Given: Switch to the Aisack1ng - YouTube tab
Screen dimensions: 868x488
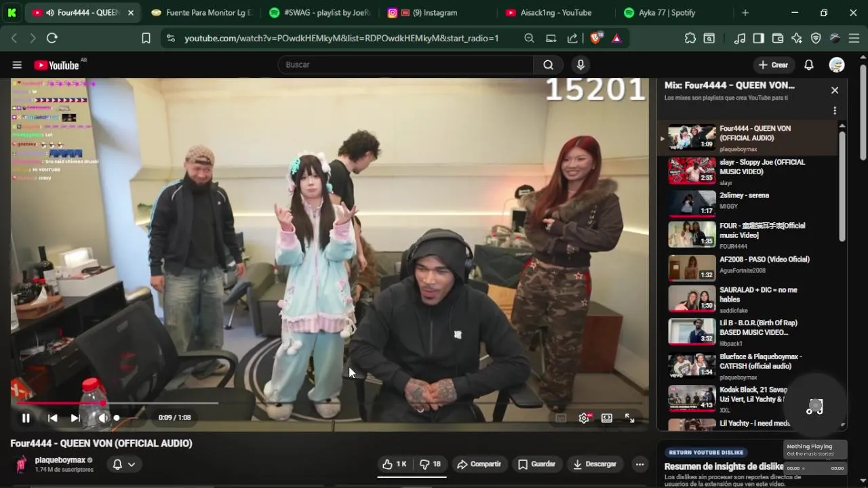Looking at the screenshot, I should [x=555, y=13].
